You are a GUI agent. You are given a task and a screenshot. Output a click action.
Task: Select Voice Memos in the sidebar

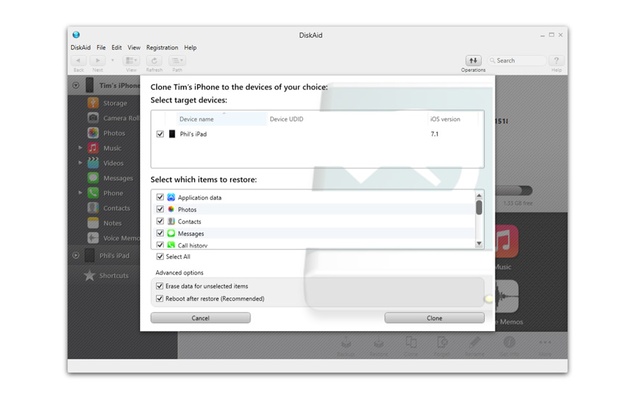[113, 238]
